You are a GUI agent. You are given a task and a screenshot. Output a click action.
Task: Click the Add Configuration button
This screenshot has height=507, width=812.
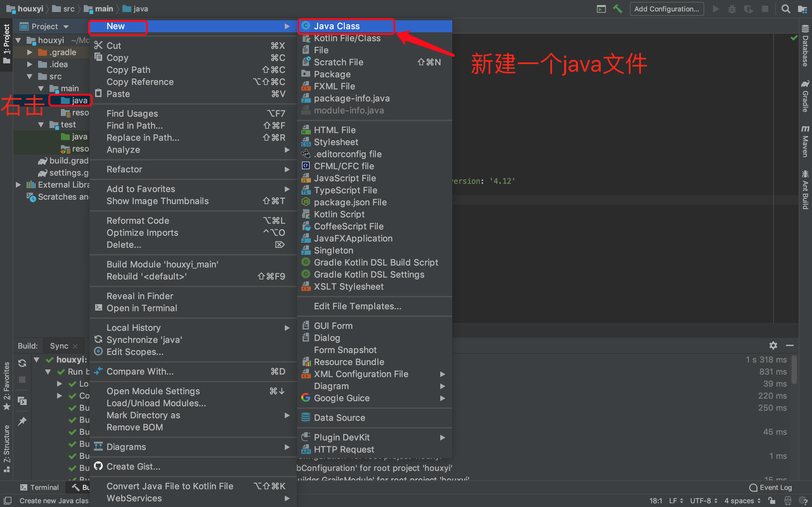(x=666, y=9)
